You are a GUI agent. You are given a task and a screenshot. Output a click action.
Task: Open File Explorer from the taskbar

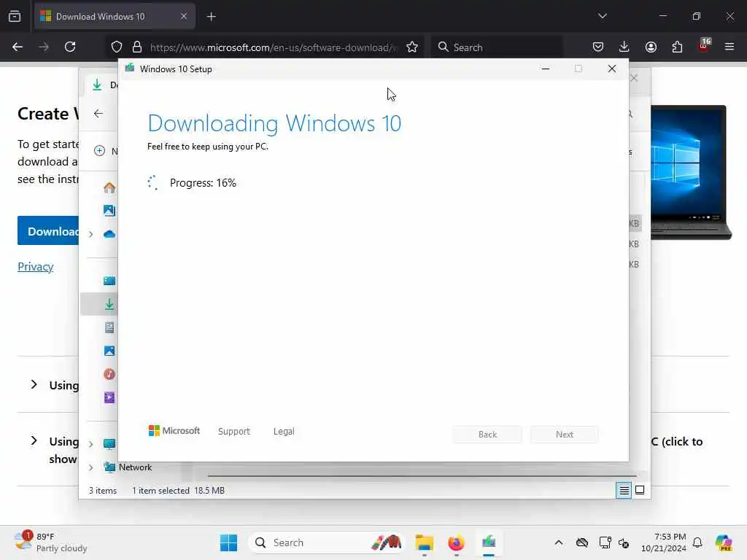(x=424, y=542)
